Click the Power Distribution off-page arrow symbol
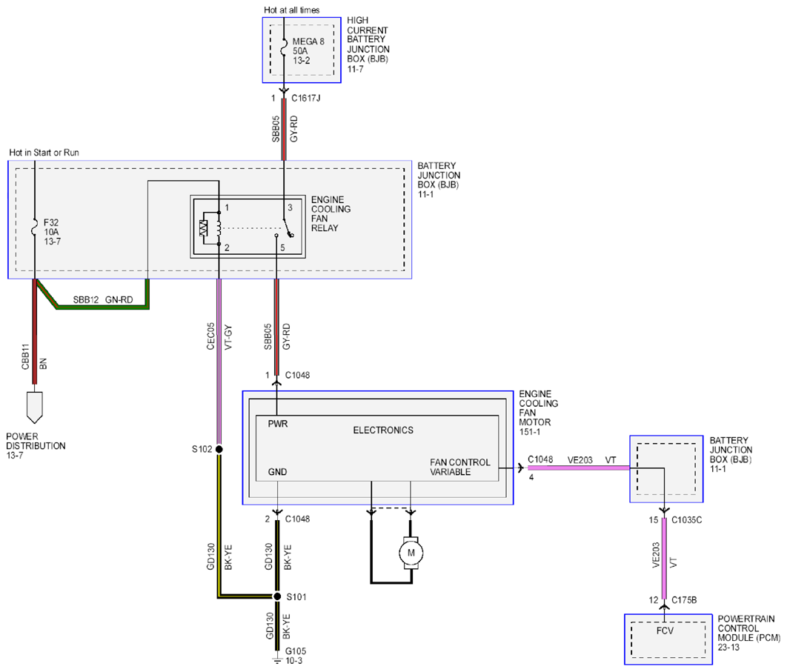This screenshot has height=672, width=787. point(35,407)
